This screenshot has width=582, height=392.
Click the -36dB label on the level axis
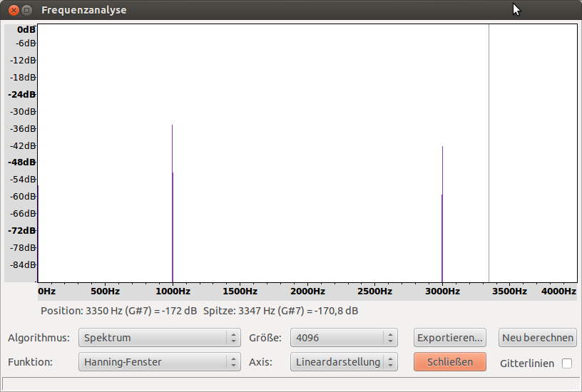click(x=23, y=128)
